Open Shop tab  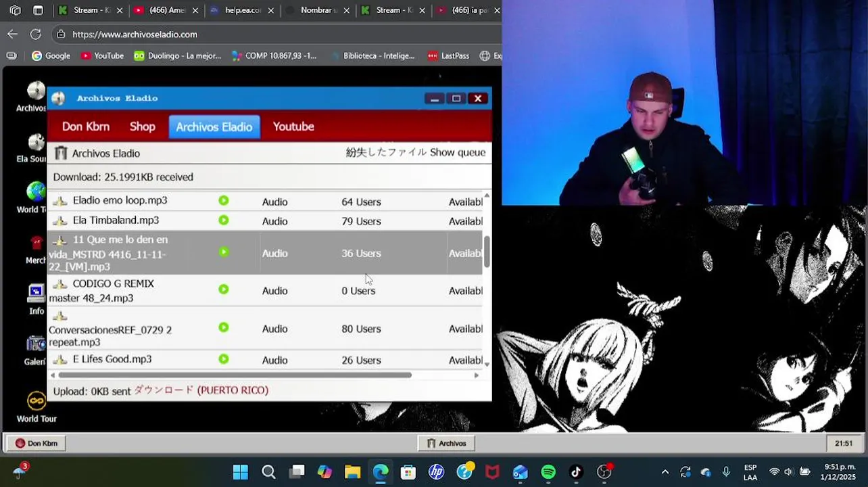[x=143, y=126]
